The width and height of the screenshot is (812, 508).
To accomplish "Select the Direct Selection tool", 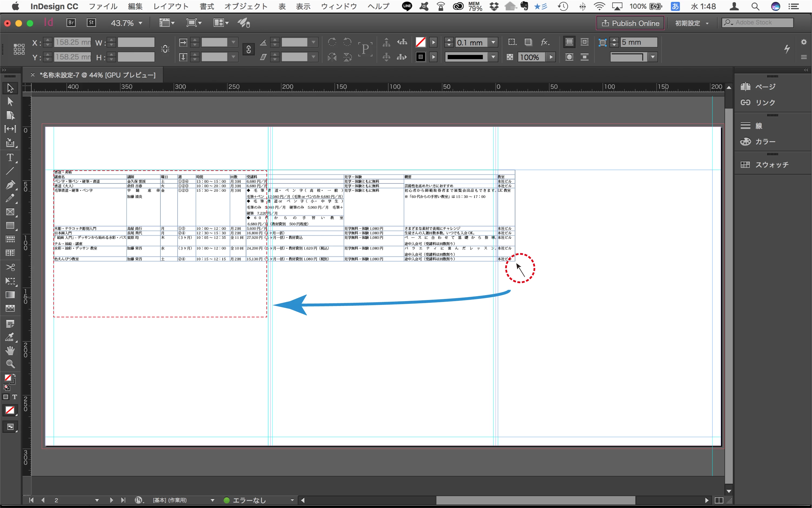I will click(10, 102).
